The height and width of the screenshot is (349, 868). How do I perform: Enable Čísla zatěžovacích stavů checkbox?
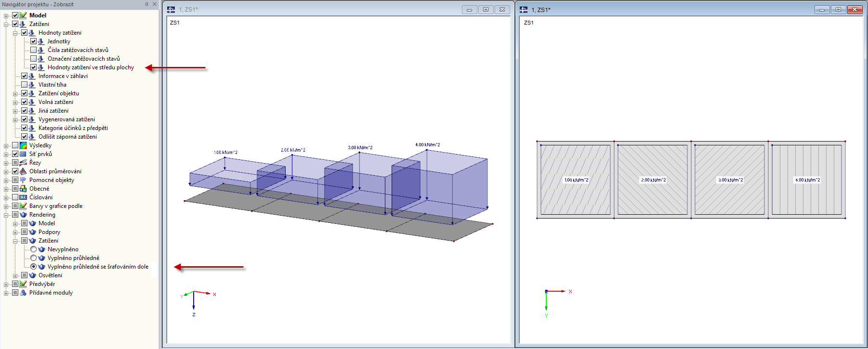pyautogui.click(x=33, y=50)
